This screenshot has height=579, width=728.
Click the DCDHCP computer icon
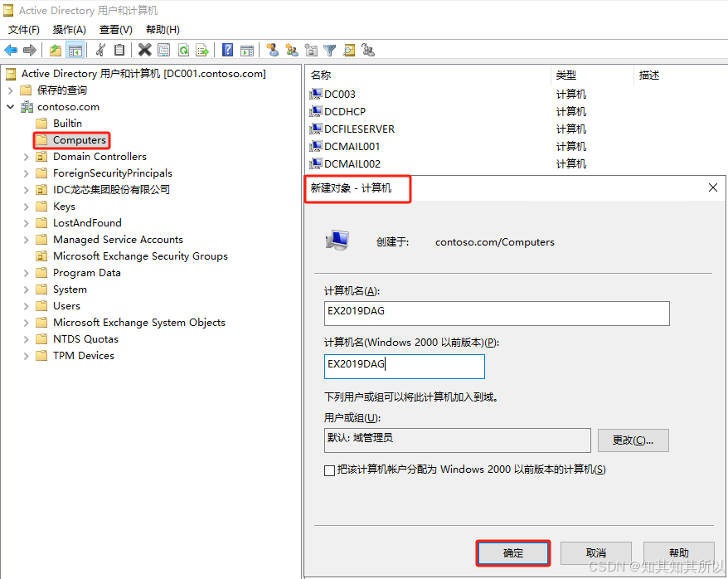click(316, 111)
